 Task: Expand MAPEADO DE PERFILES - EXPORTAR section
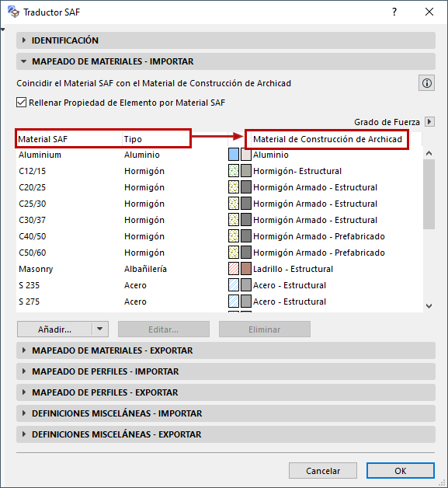tap(225, 392)
